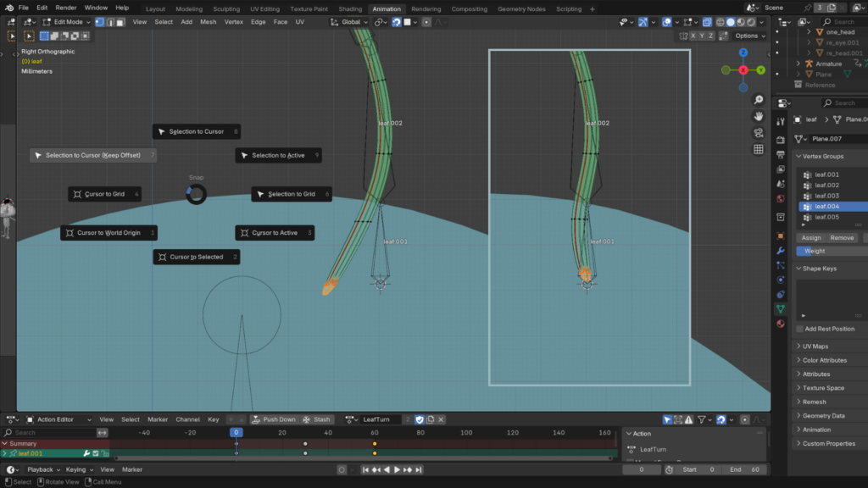Play the animation forward
The width and height of the screenshot is (868, 488).
coord(397,469)
